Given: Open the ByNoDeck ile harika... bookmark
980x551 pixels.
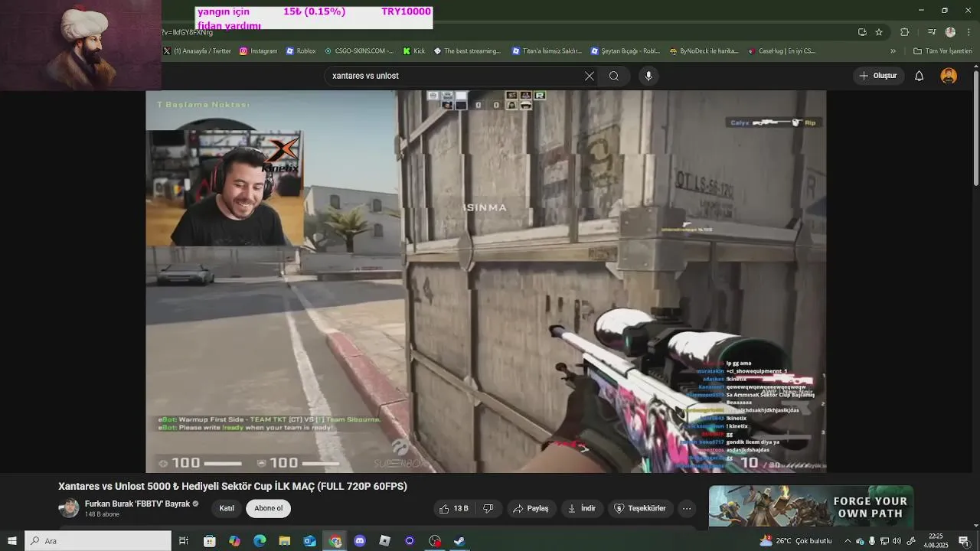Looking at the screenshot, I should 704,51.
